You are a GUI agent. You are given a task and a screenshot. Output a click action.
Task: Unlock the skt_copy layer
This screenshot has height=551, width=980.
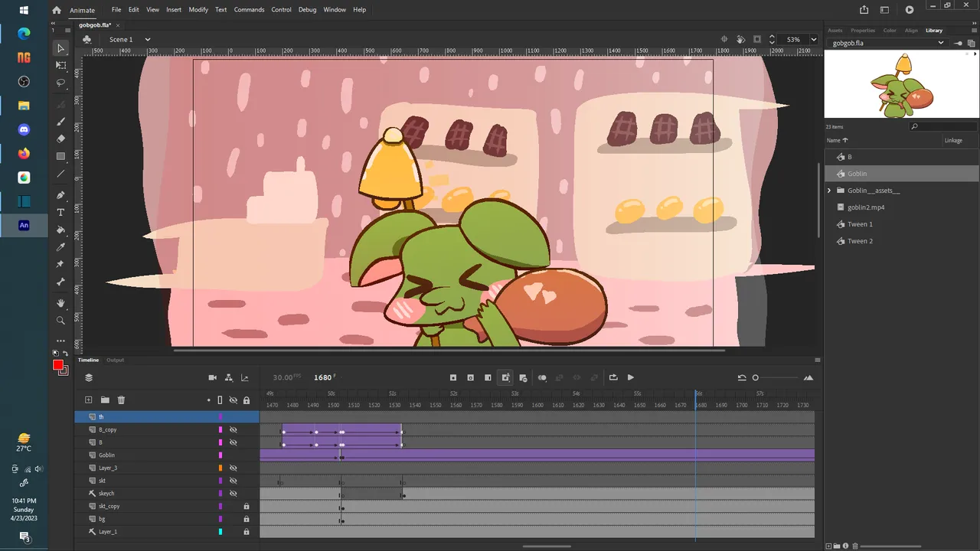point(247,506)
